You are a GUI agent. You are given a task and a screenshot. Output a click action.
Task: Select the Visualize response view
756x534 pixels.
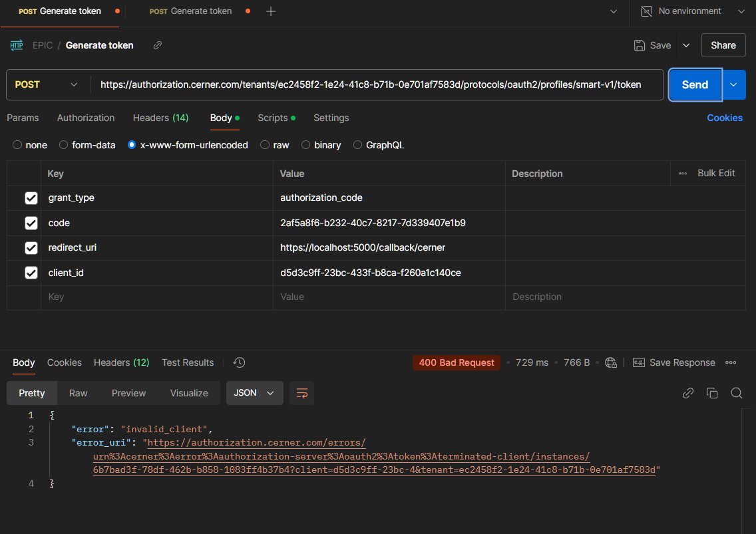pos(189,393)
